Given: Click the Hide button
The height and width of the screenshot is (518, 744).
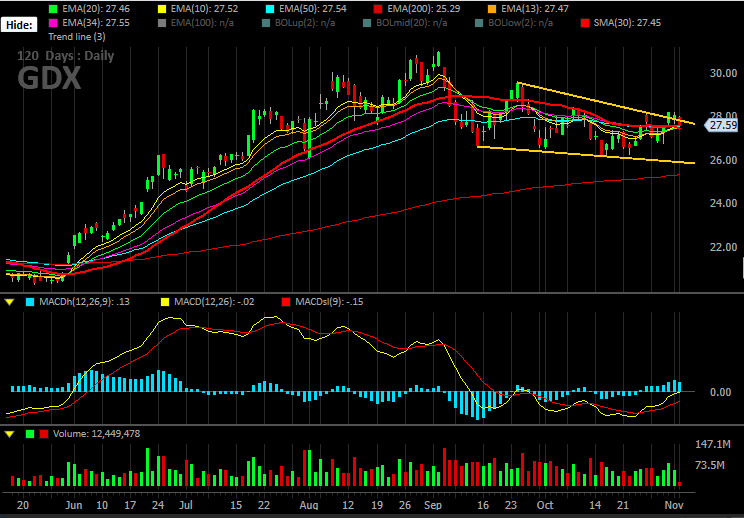Looking at the screenshot, I should pos(19,25).
